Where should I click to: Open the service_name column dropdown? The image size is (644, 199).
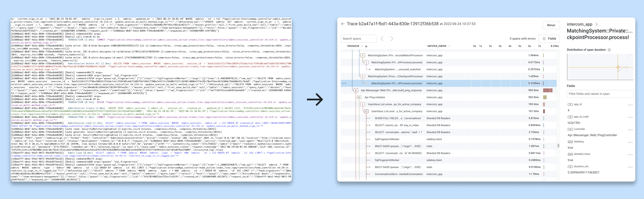[x=449, y=46]
